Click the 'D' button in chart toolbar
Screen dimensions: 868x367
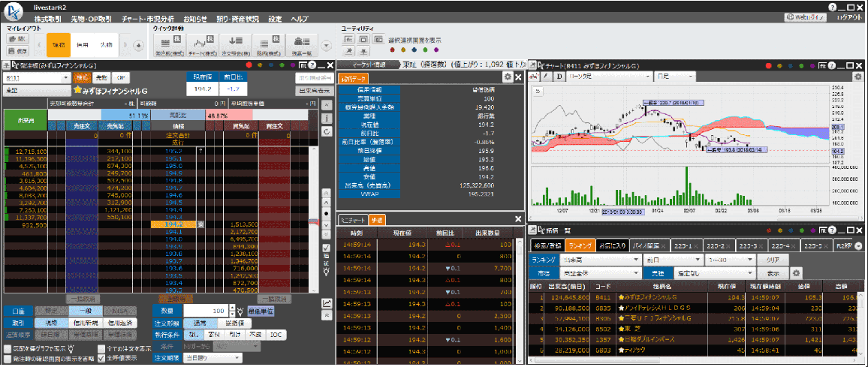tap(559, 77)
